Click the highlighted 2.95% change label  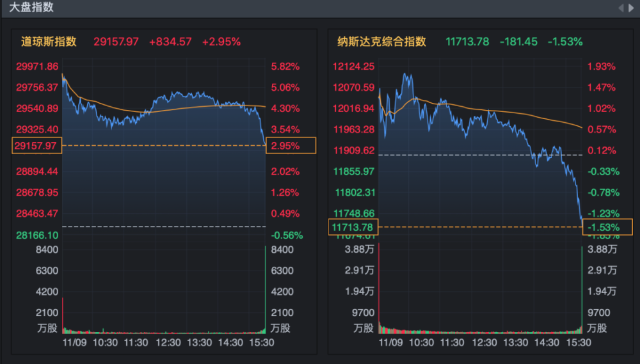[291, 146]
